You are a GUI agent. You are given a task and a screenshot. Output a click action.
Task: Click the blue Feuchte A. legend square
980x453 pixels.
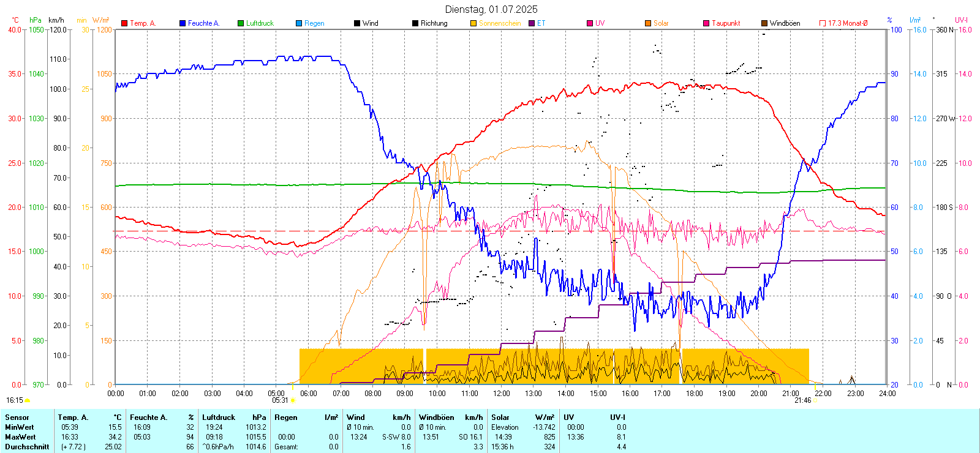tap(183, 23)
